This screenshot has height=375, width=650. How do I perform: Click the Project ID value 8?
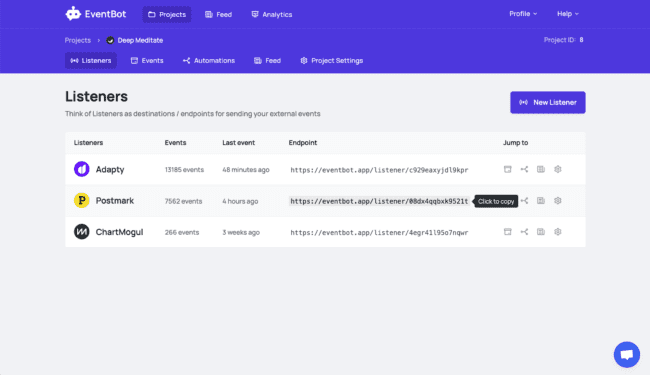(x=581, y=40)
